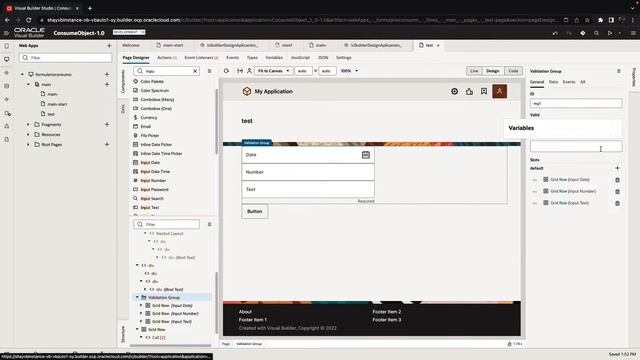Switch canvas to Code mode
This screenshot has width=640, height=360.
513,71
